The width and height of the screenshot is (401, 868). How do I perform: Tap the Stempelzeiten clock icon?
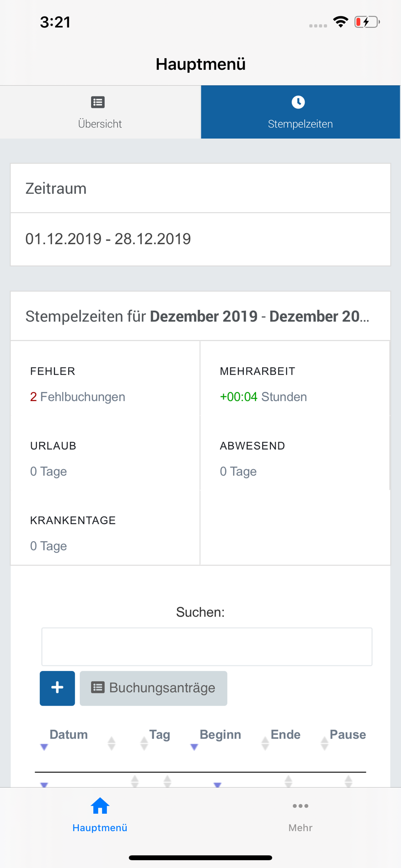(x=298, y=102)
